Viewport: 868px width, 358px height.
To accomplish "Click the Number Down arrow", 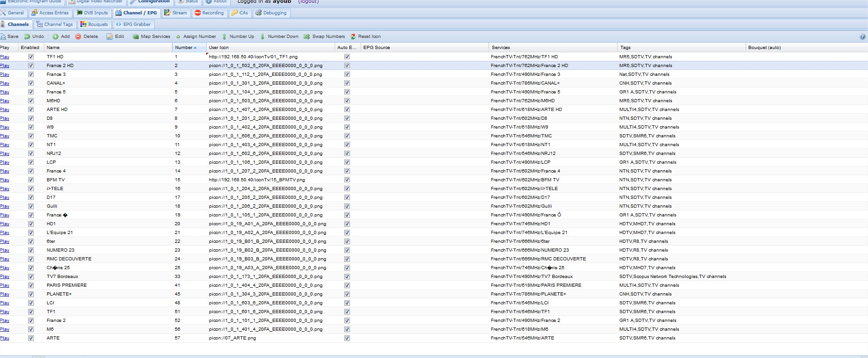I will [263, 37].
